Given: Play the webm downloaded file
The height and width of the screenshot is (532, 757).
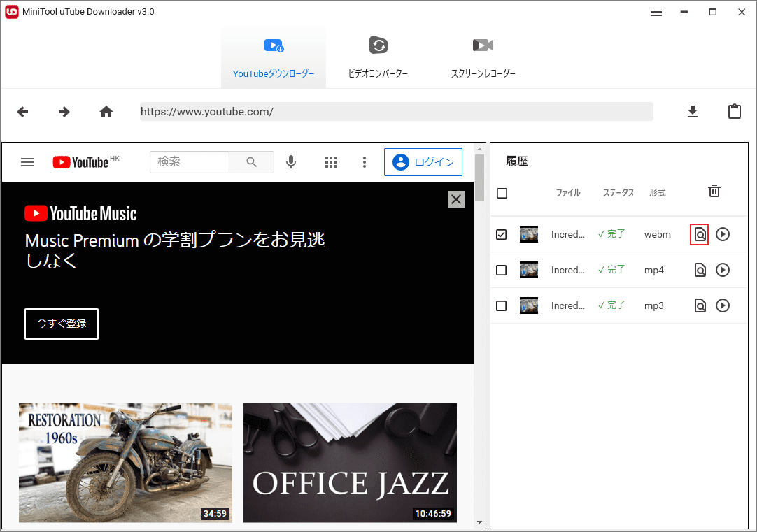Looking at the screenshot, I should pyautogui.click(x=722, y=234).
